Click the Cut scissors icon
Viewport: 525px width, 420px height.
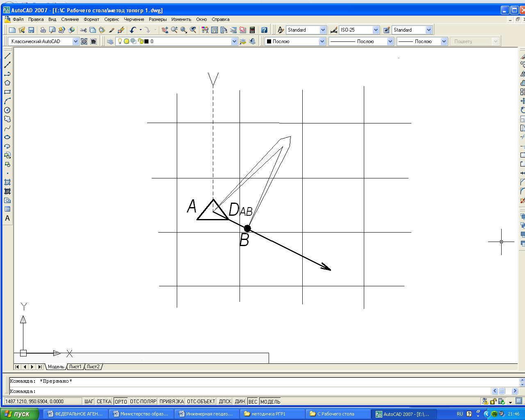[x=83, y=30]
